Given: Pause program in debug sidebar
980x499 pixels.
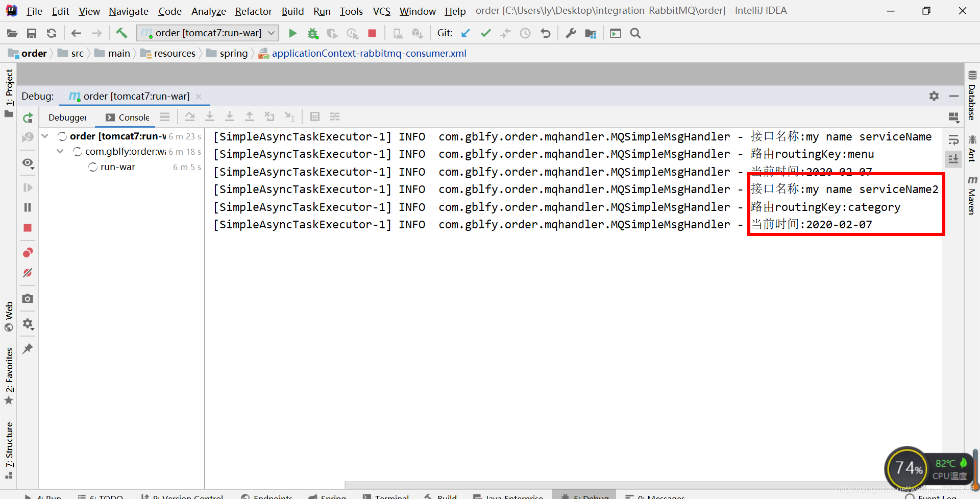Looking at the screenshot, I should pyautogui.click(x=28, y=207).
